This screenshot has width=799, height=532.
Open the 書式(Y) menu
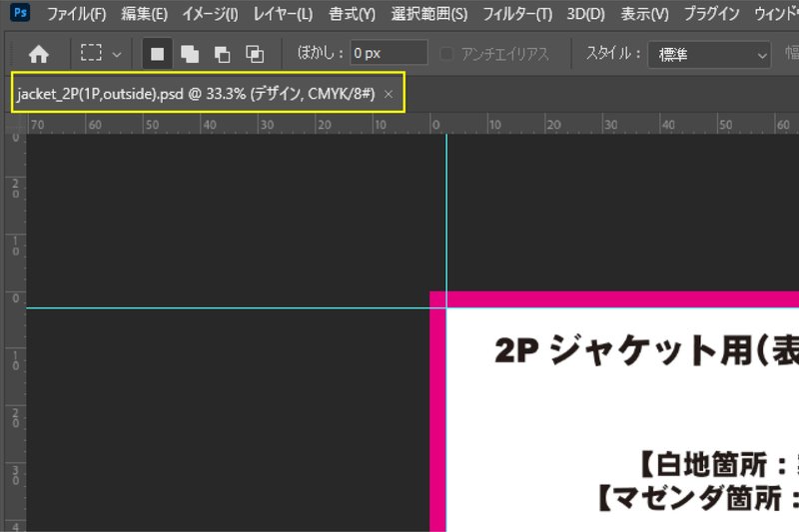[352, 14]
